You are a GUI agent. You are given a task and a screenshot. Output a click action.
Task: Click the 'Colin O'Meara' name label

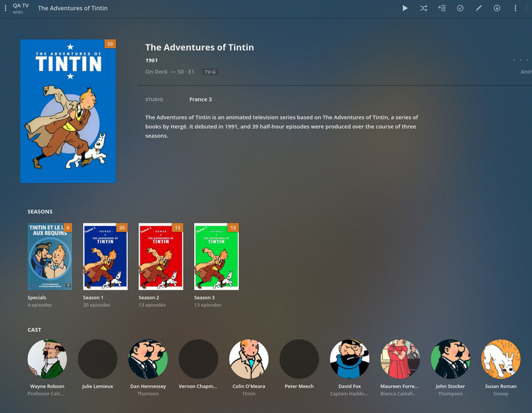248,386
